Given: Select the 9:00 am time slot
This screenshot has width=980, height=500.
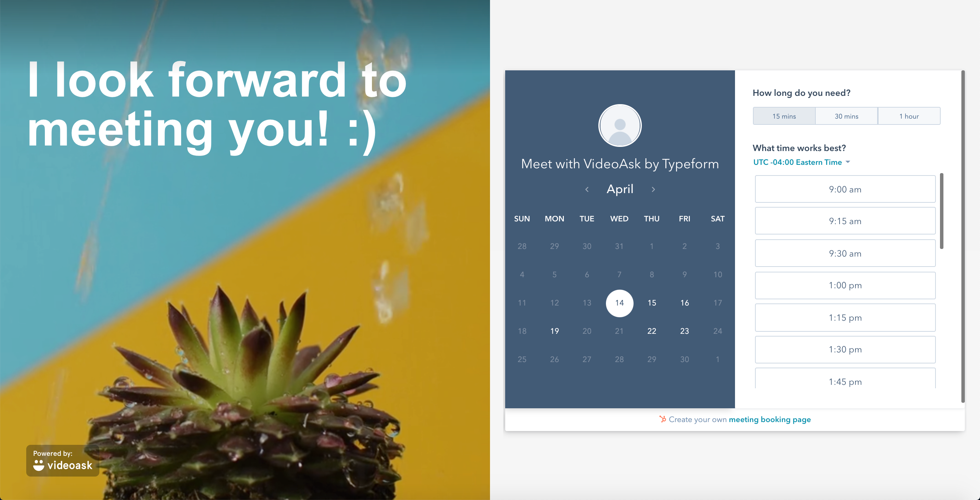Looking at the screenshot, I should click(843, 189).
